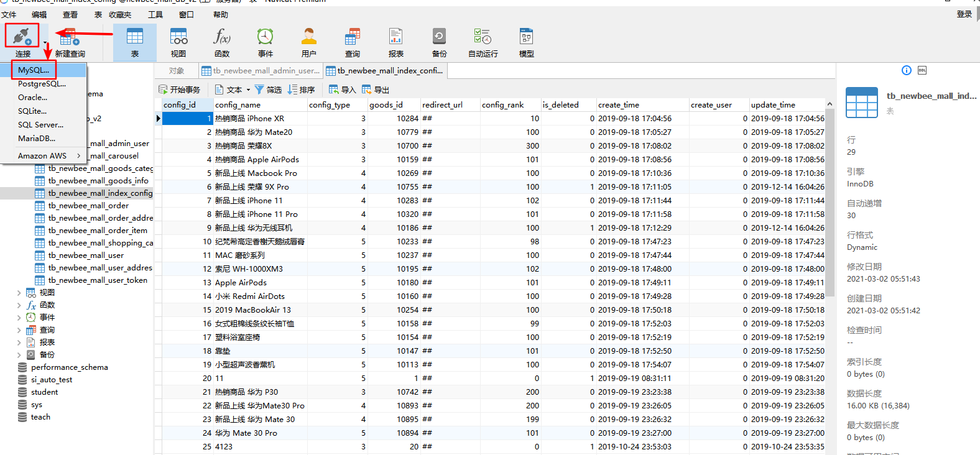Click the config_rank column header
This screenshot has width=980, height=455.
[x=510, y=105]
